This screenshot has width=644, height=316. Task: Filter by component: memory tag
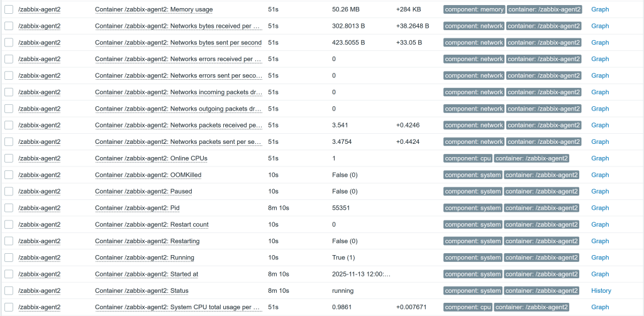point(474,10)
